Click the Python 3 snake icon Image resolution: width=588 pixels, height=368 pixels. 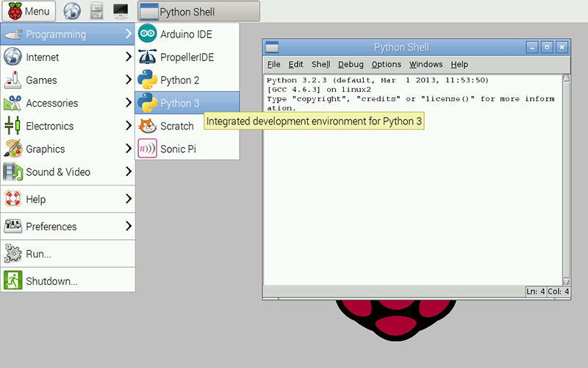pyautogui.click(x=148, y=102)
